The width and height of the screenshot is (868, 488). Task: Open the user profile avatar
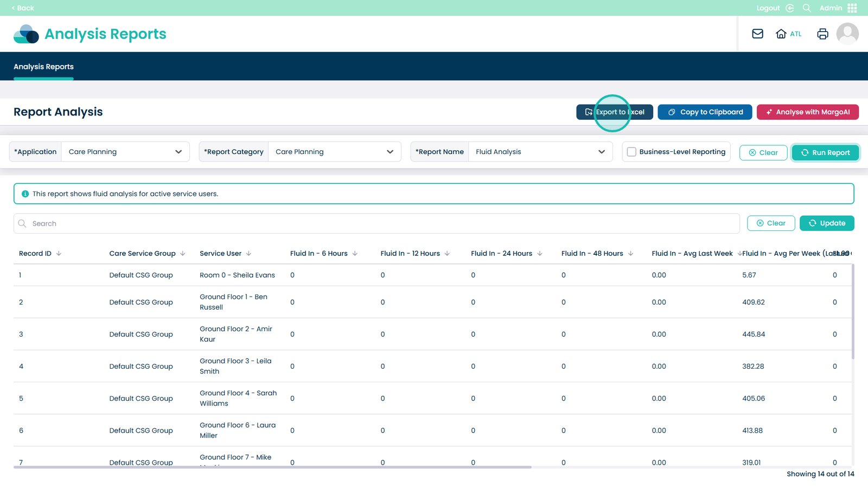click(x=847, y=34)
